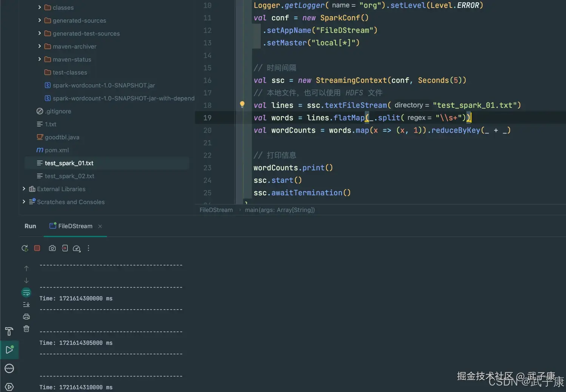Click the .gitignore file icon
Screen dimensions: 566x392
point(40,111)
